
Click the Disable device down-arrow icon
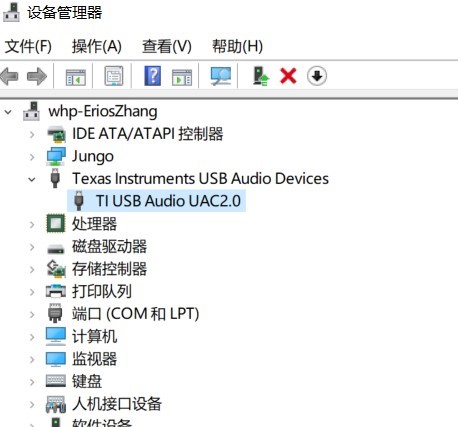click(x=317, y=76)
